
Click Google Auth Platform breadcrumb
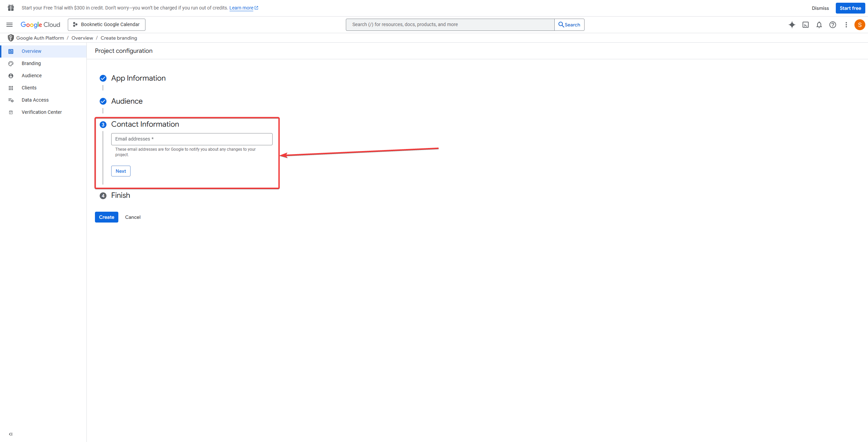[40, 38]
